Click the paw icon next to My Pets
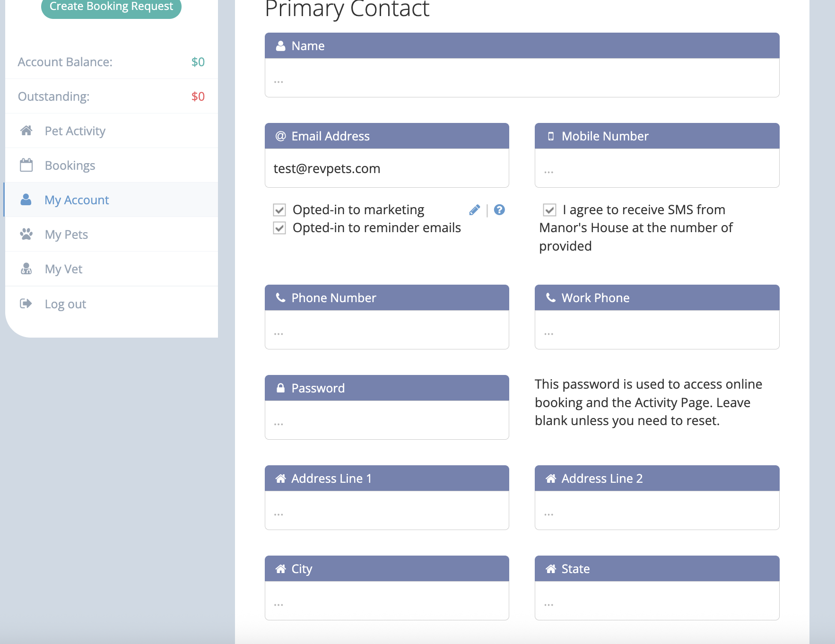The image size is (835, 644). [26, 234]
